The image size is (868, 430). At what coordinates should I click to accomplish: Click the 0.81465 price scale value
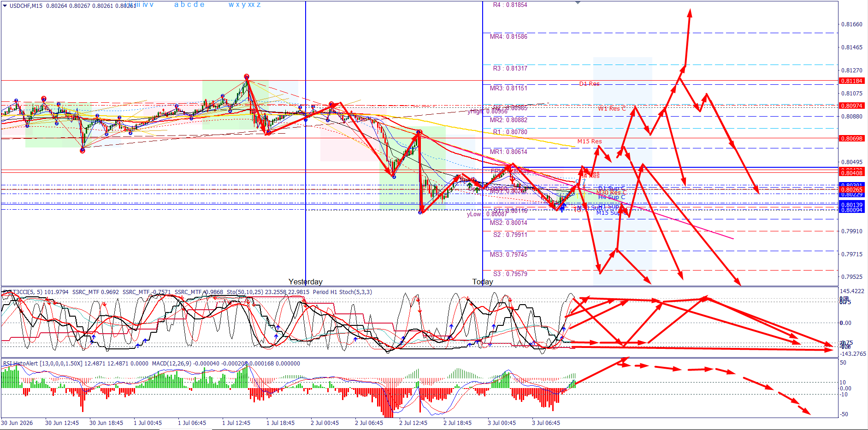(x=851, y=47)
